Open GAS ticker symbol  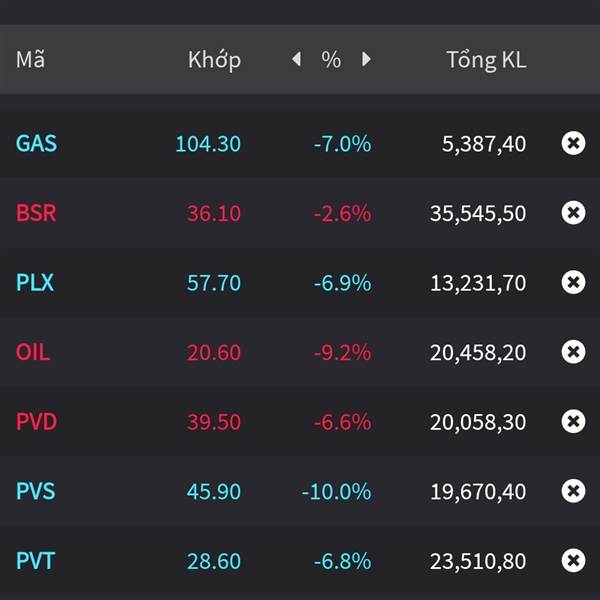[x=36, y=144]
